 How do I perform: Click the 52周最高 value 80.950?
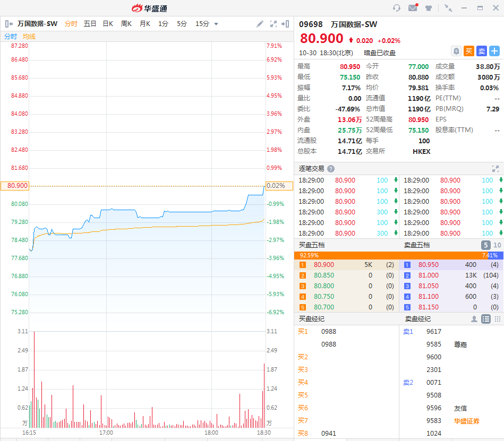pos(418,119)
